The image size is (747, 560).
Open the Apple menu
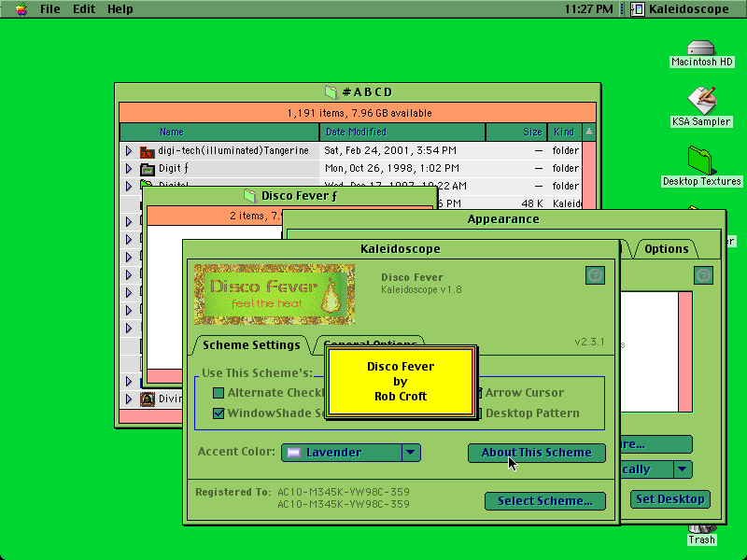pyautogui.click(x=21, y=8)
